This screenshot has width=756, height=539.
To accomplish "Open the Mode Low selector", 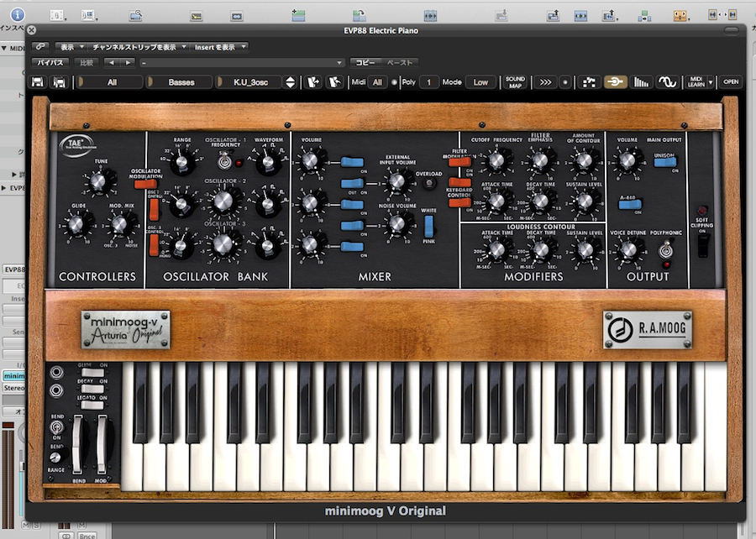I will click(480, 82).
